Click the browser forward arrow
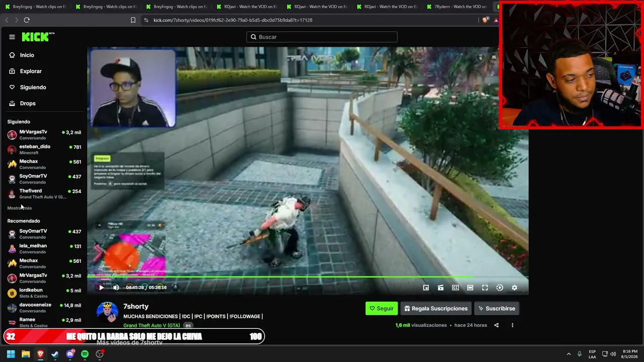The image size is (644, 362). (x=17, y=20)
